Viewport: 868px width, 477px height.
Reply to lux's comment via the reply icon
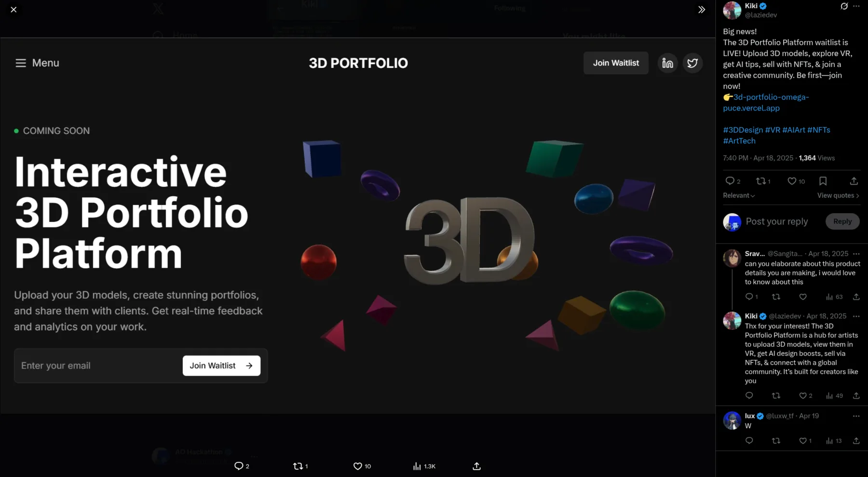(x=749, y=440)
